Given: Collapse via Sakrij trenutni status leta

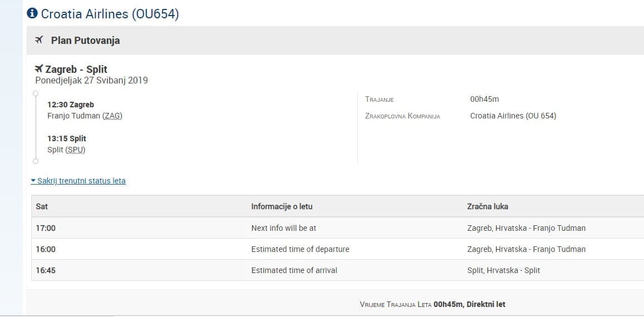Looking at the screenshot, I should tap(78, 181).
